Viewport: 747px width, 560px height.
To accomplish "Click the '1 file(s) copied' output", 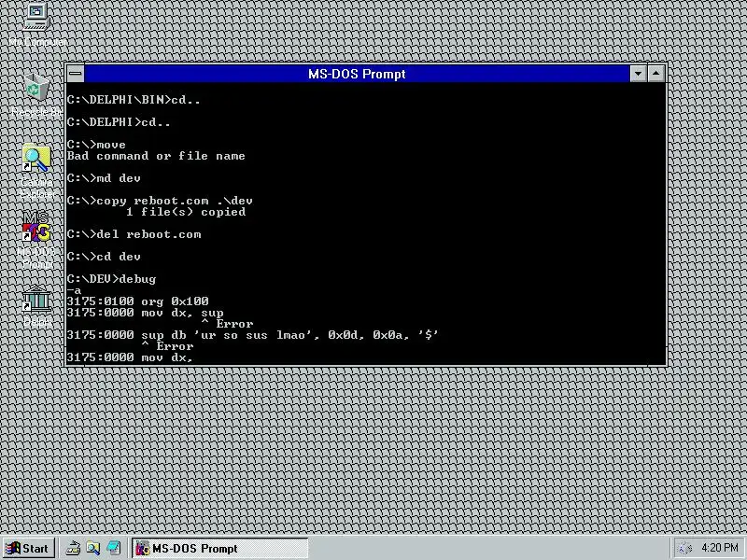I will click(x=186, y=212).
